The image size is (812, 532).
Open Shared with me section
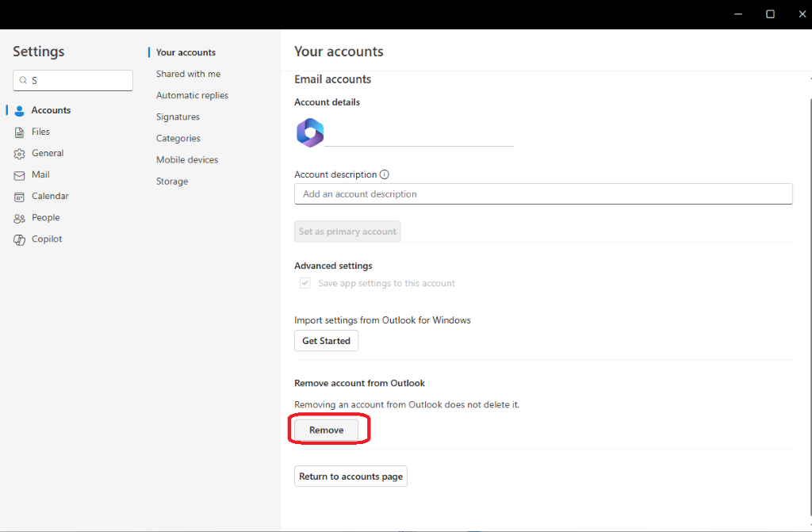click(189, 74)
